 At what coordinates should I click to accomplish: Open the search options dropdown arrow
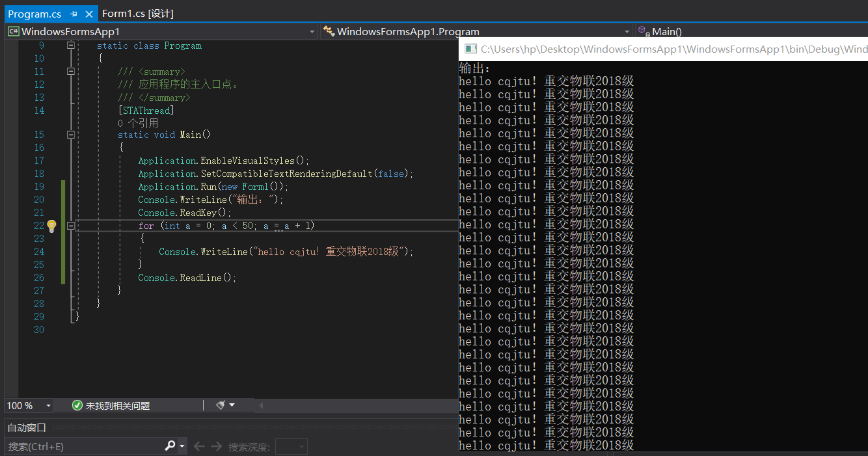[x=182, y=446]
